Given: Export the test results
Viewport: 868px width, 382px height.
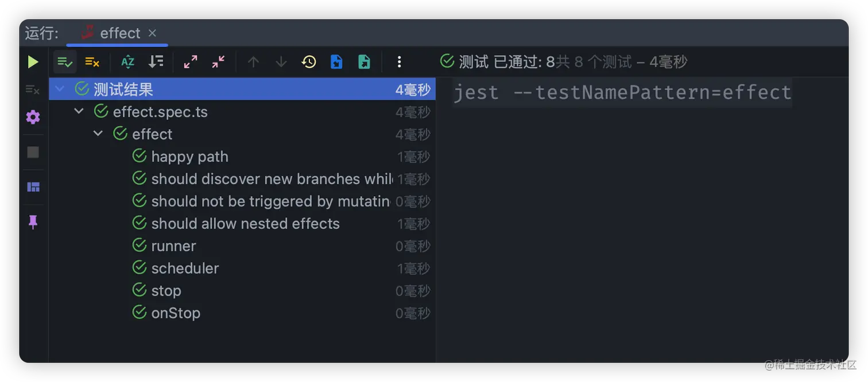Looking at the screenshot, I should (365, 61).
